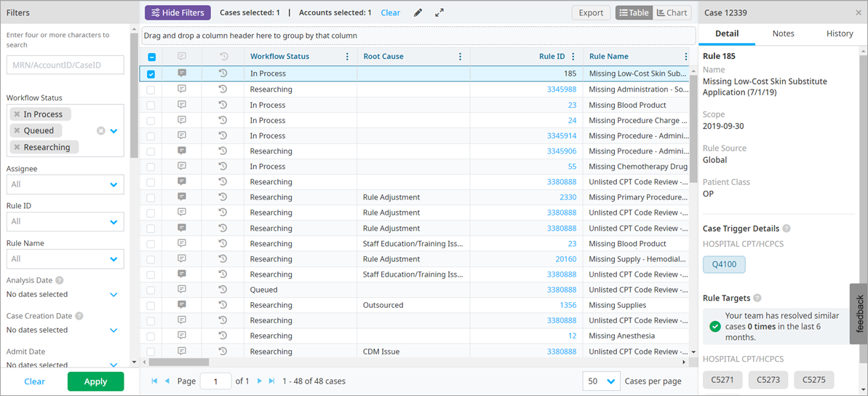Viewport: 868px width, 396px height.
Task: Open history icon for Missing Anesthesia row
Action: (x=223, y=336)
